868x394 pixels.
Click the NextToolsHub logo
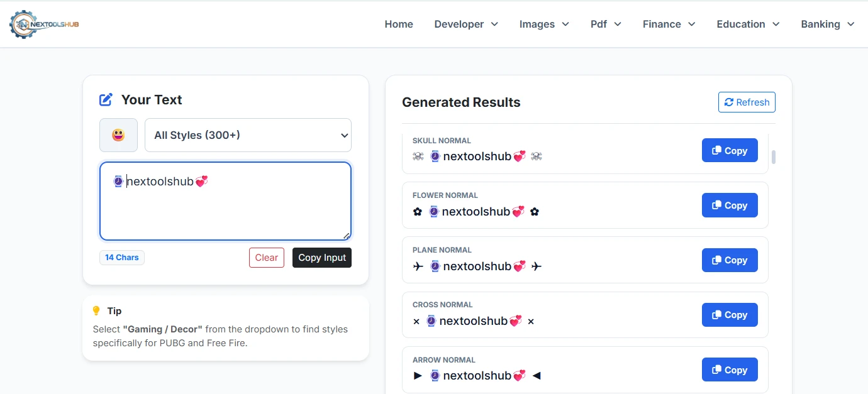point(43,24)
